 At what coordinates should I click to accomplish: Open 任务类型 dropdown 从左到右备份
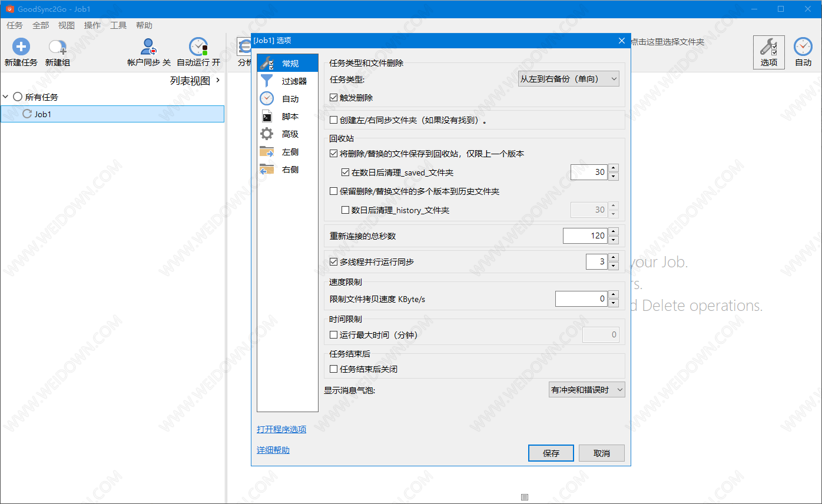coord(568,79)
